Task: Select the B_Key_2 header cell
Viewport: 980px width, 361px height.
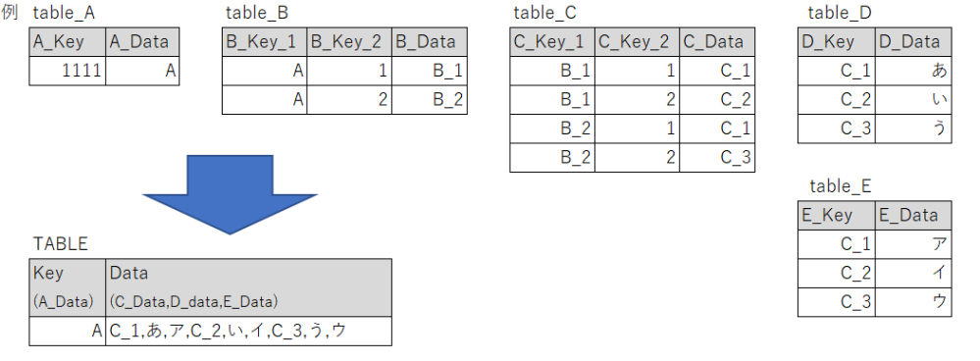Action: tap(349, 42)
